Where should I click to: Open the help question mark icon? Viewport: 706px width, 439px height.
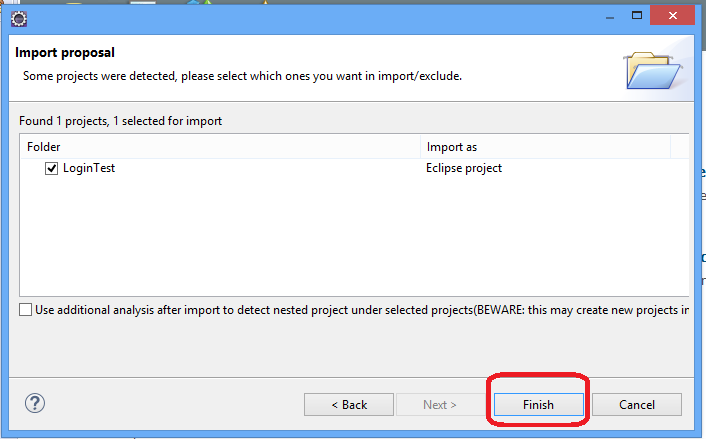35,403
